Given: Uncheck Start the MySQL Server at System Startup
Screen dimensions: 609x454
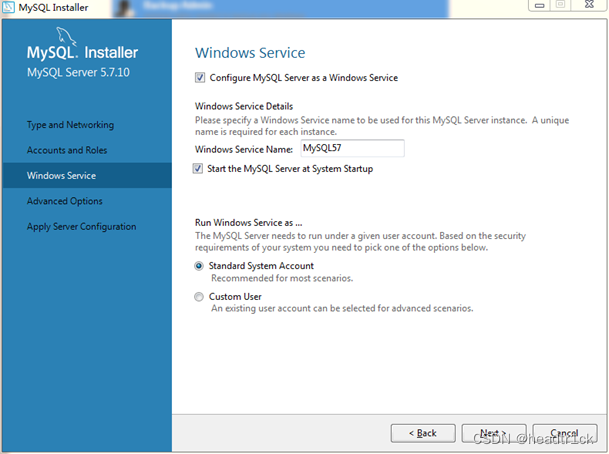Looking at the screenshot, I should (x=198, y=169).
